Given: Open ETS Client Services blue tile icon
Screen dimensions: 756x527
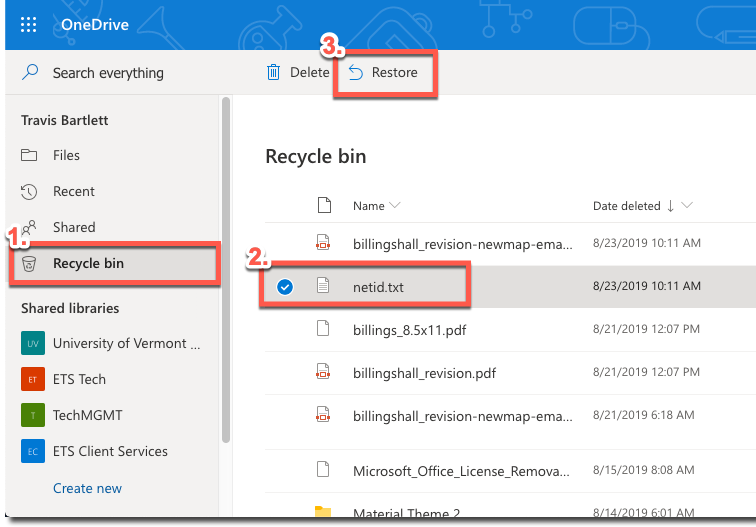Looking at the screenshot, I should pyautogui.click(x=33, y=451).
